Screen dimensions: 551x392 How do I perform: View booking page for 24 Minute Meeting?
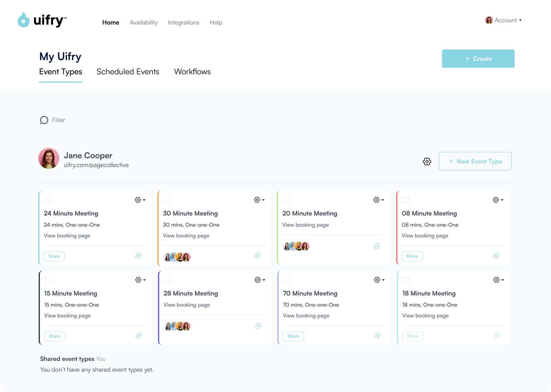click(67, 236)
